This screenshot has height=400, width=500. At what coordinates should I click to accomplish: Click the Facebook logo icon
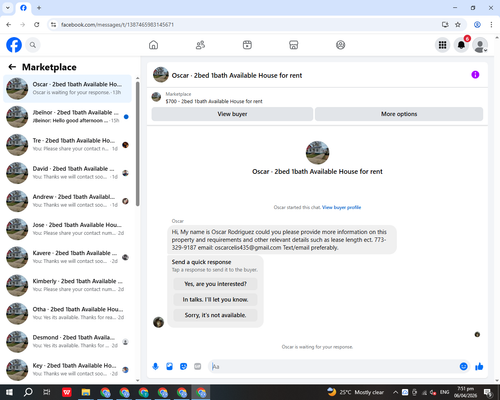pyautogui.click(x=14, y=45)
